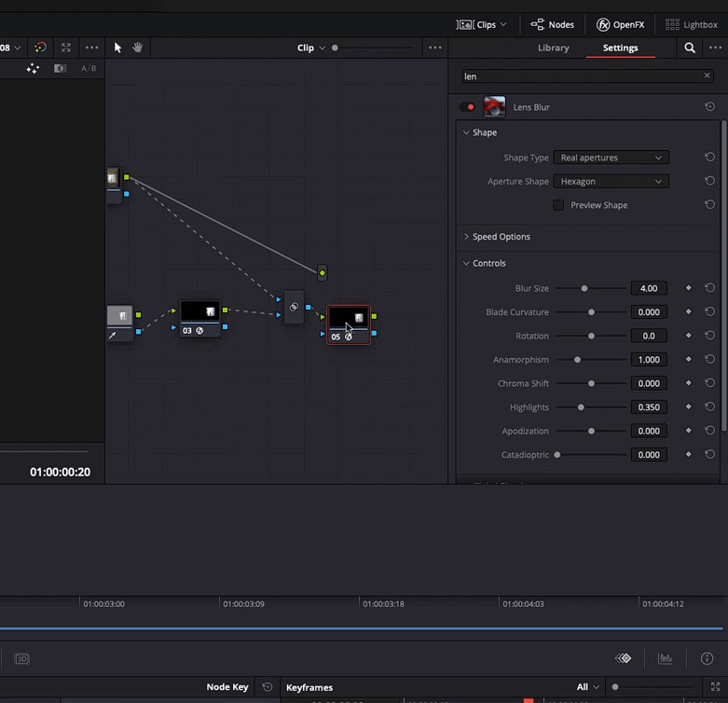The image size is (728, 703).
Task: Open the Shape Type dropdown
Action: pyautogui.click(x=611, y=158)
